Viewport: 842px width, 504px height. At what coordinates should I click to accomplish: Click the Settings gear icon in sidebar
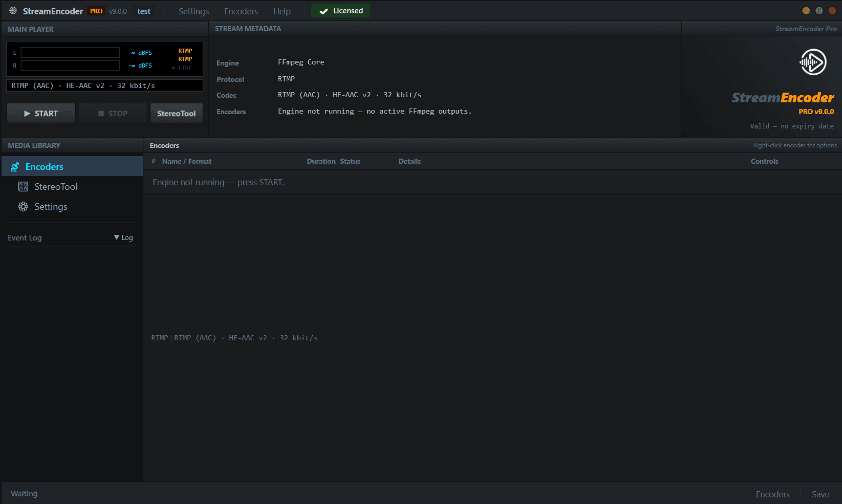coord(23,207)
